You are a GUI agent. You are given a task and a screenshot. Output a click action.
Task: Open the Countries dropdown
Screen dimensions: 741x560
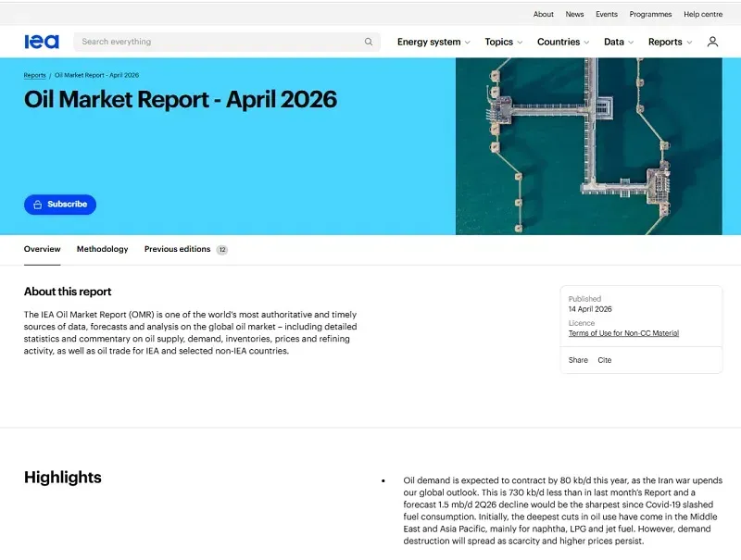tap(563, 42)
